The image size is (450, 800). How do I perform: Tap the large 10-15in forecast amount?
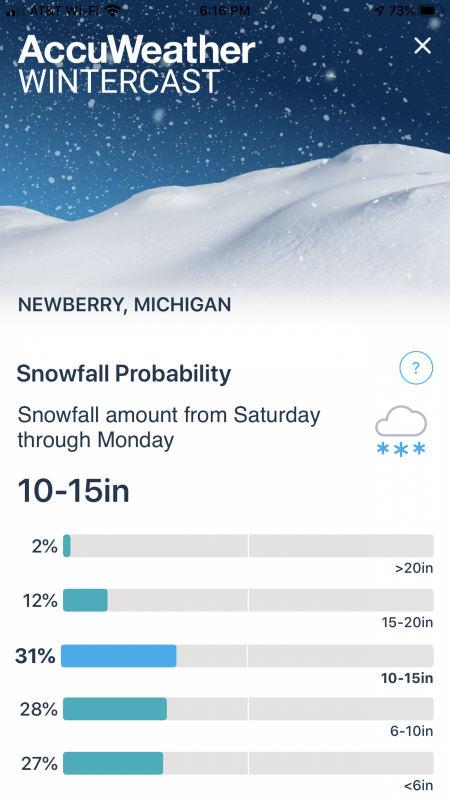pyautogui.click(x=73, y=491)
